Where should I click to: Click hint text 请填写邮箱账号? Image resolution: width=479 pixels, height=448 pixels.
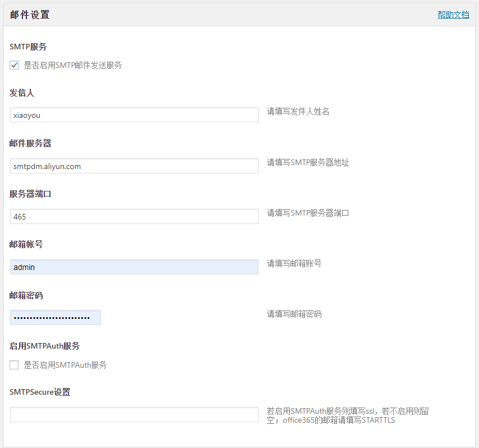(x=294, y=263)
